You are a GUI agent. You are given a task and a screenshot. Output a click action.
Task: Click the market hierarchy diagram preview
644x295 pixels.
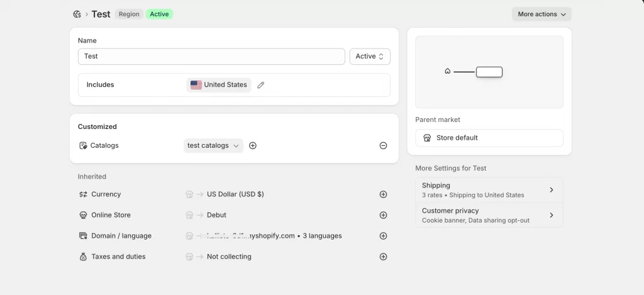489,72
